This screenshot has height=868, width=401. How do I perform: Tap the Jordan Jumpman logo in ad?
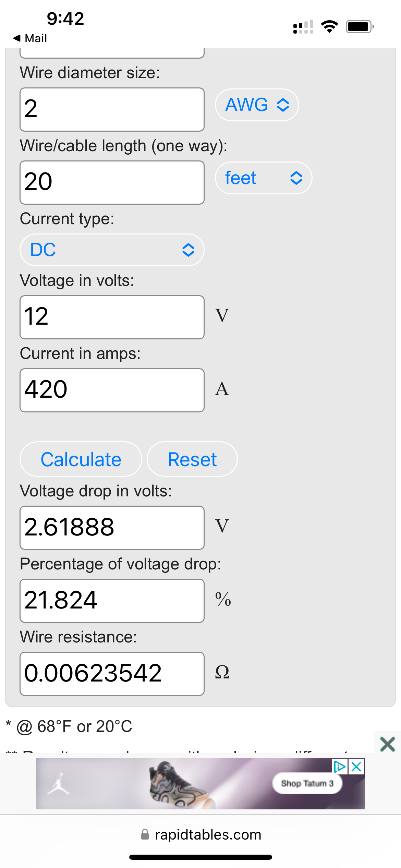59,783
